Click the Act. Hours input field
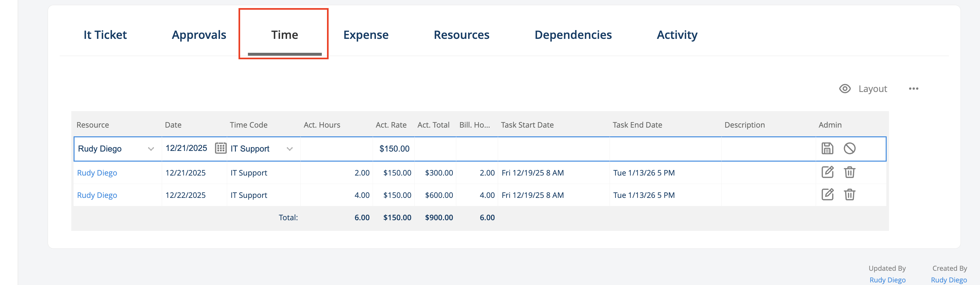This screenshot has width=980, height=285. coord(336,149)
